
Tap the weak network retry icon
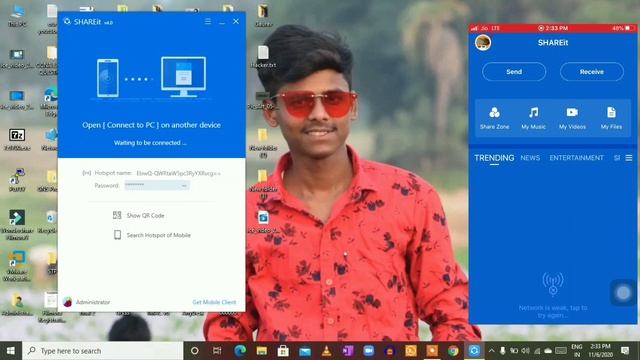click(553, 284)
